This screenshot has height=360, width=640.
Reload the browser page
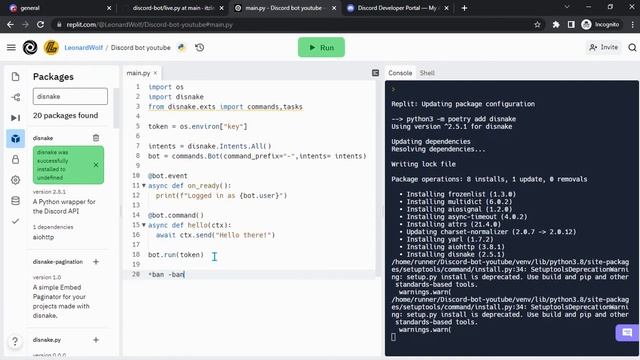40,24
